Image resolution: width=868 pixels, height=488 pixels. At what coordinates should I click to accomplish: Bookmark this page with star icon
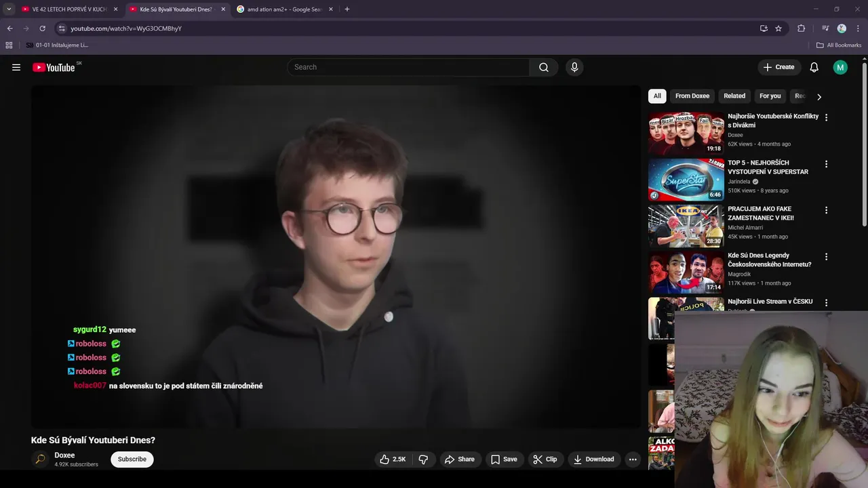click(x=778, y=28)
